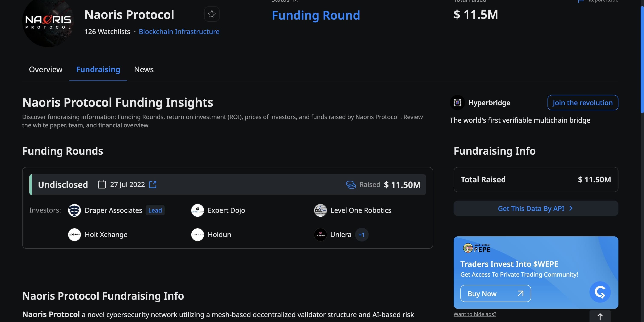Viewport: 644px width, 322px height.
Task: Click the chevron after Get This Data By API
Action: click(x=571, y=208)
